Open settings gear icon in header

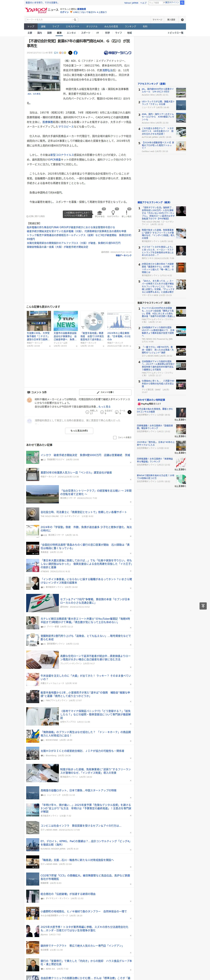(x=182, y=20)
